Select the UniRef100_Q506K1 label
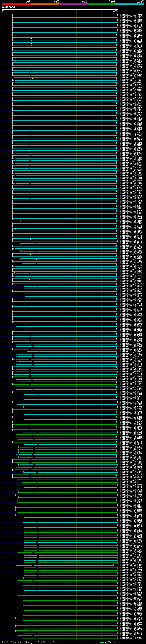This screenshot has height=644, width=146. [131, 35]
